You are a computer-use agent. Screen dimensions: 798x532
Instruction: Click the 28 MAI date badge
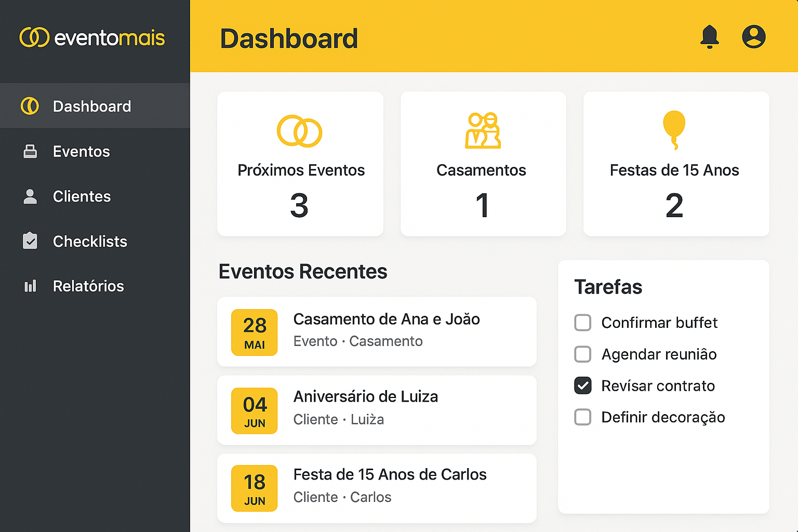coord(255,332)
